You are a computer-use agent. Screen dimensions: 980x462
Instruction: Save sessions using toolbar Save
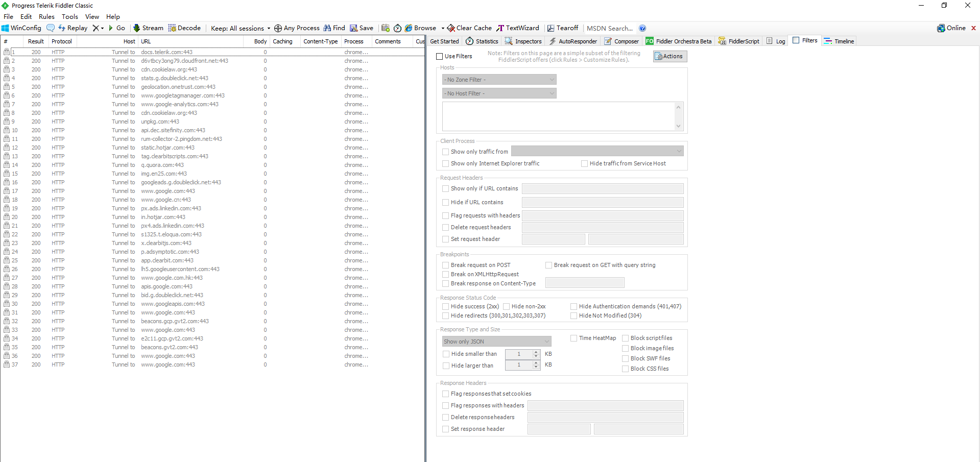[x=362, y=28]
